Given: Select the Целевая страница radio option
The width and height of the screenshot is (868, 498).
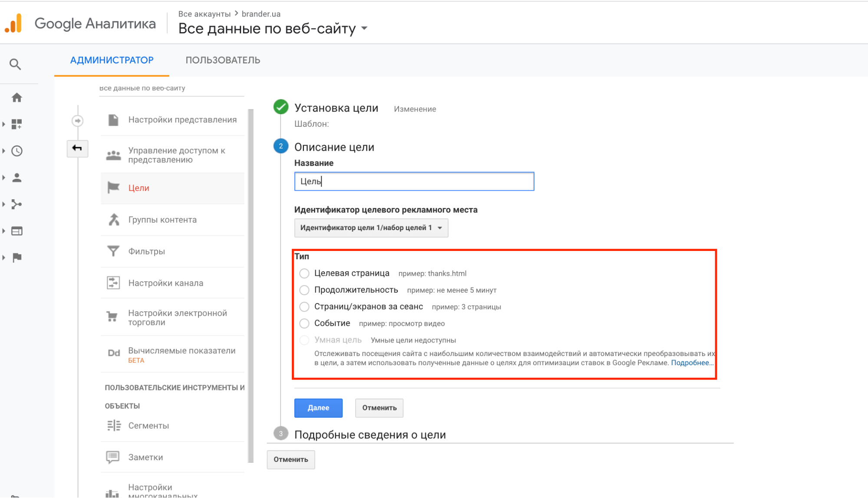Looking at the screenshot, I should coord(304,274).
